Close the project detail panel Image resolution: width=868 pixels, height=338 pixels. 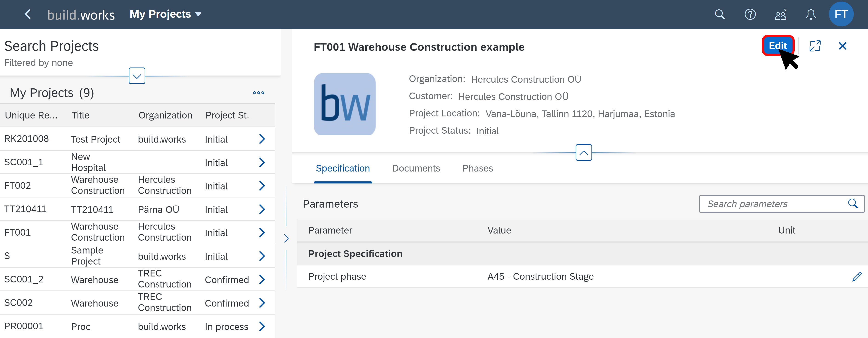click(x=842, y=46)
